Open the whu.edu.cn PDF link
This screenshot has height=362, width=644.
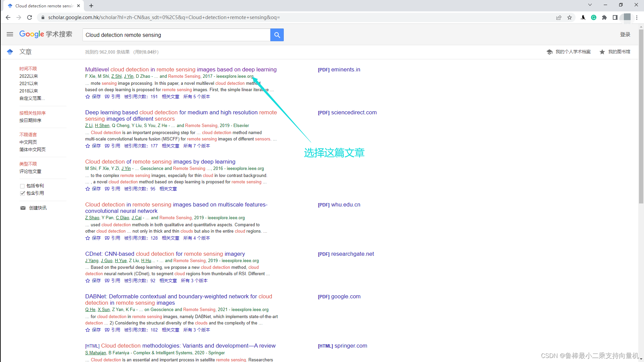pyautogui.click(x=339, y=204)
